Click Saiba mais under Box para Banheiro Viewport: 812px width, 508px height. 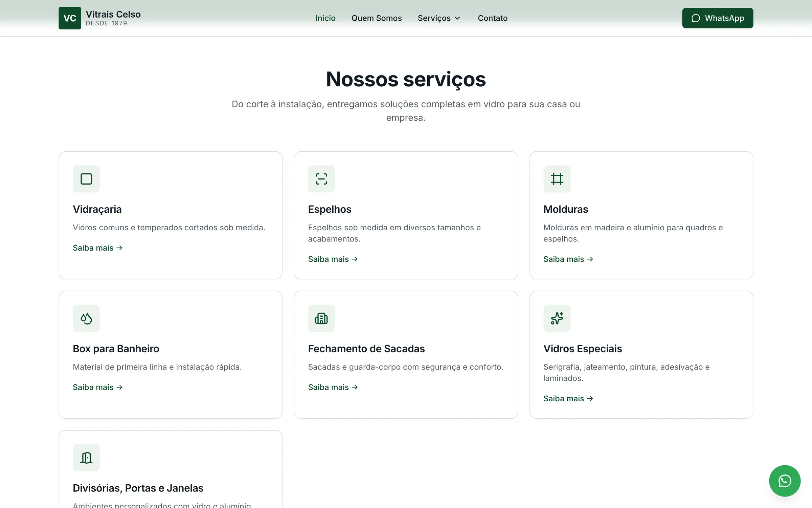pos(97,387)
